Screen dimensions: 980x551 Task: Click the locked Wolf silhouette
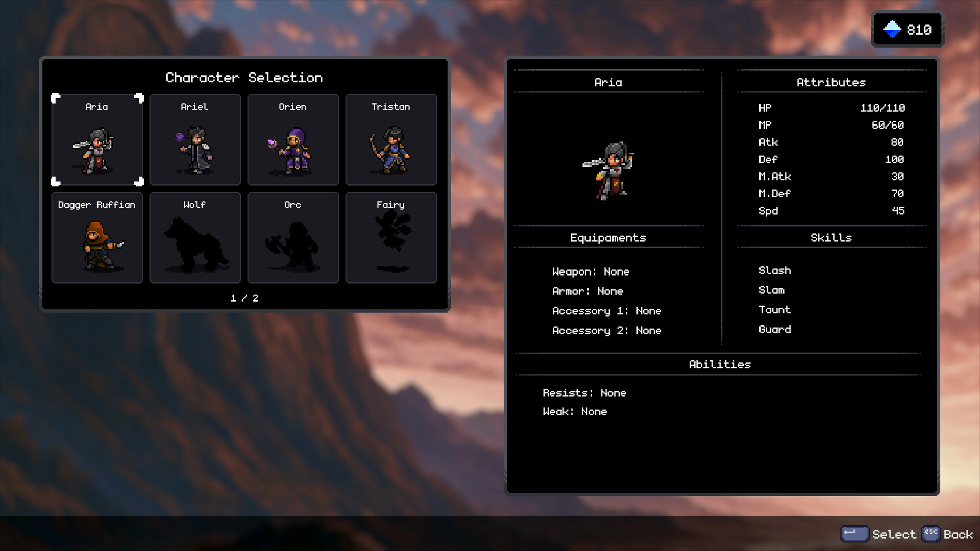tap(195, 238)
